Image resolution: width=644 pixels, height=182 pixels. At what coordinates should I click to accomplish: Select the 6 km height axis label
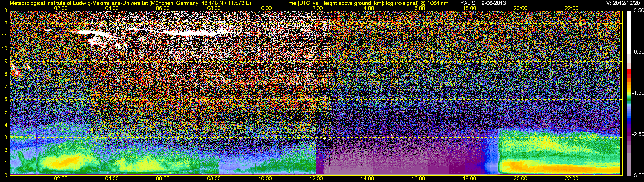click(6, 100)
